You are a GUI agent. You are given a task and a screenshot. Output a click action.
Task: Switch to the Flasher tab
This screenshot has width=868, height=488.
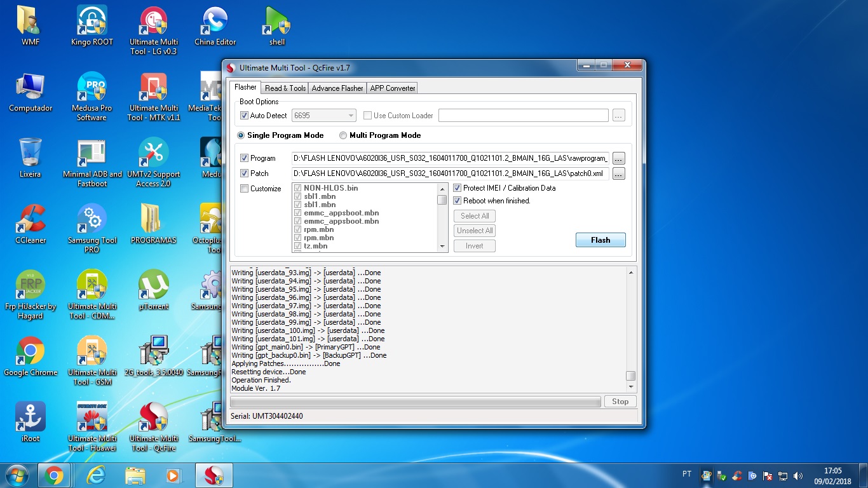pos(245,87)
